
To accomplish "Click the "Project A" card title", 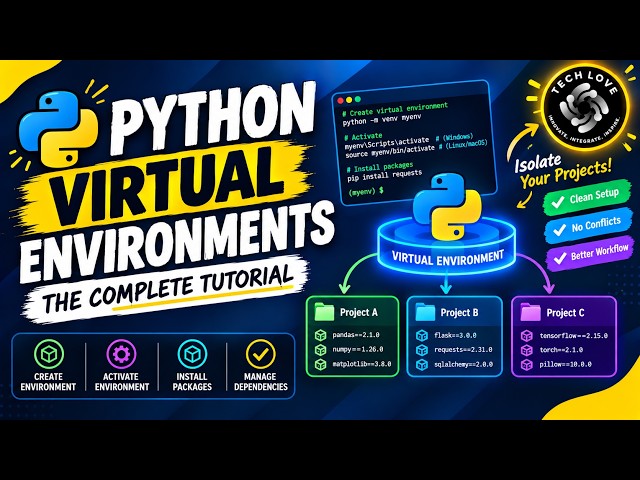I will 359,312.
